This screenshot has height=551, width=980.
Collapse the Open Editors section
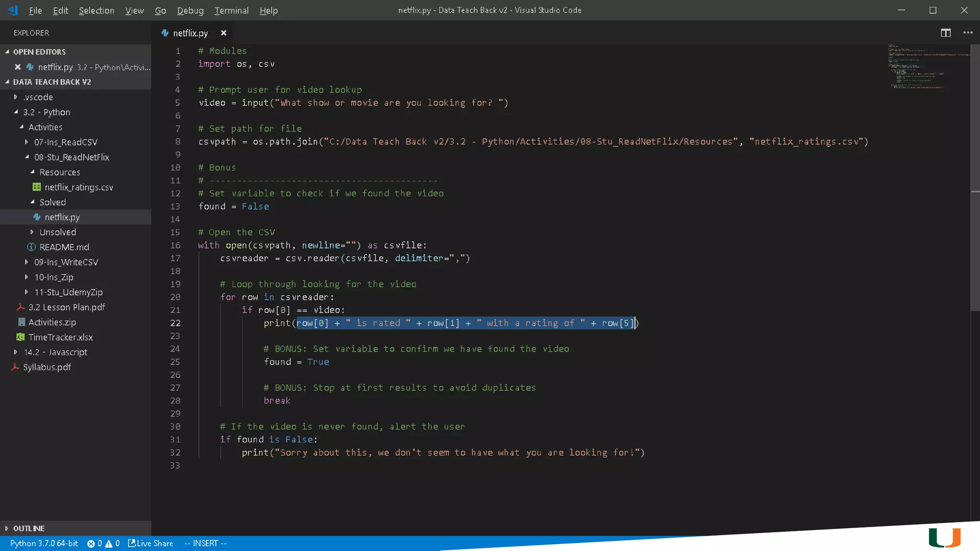point(39,52)
